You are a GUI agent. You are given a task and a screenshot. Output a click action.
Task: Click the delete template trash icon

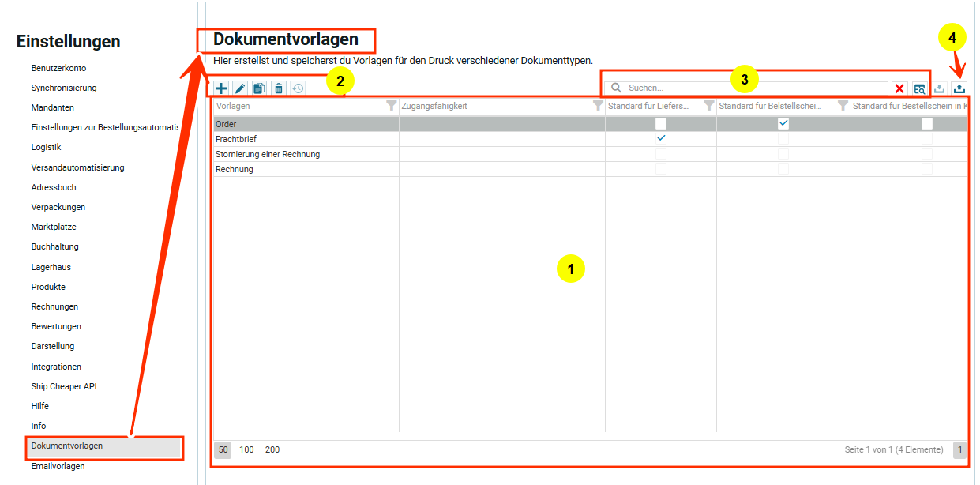point(278,88)
